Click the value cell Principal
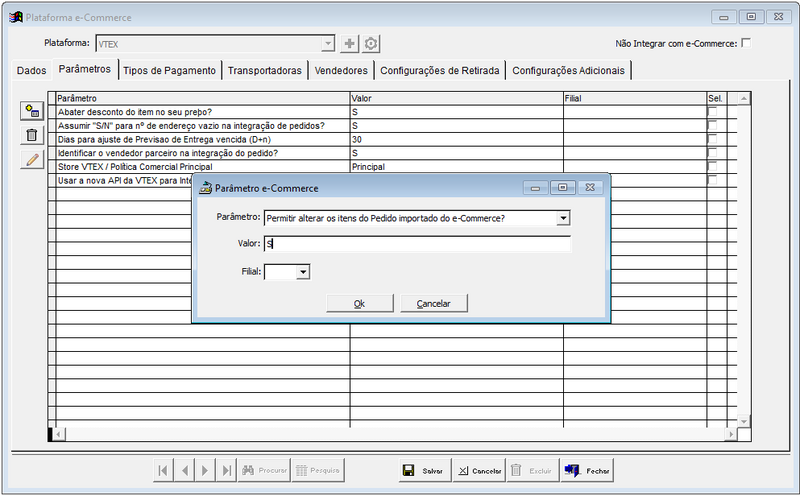800x496 pixels. [457, 166]
